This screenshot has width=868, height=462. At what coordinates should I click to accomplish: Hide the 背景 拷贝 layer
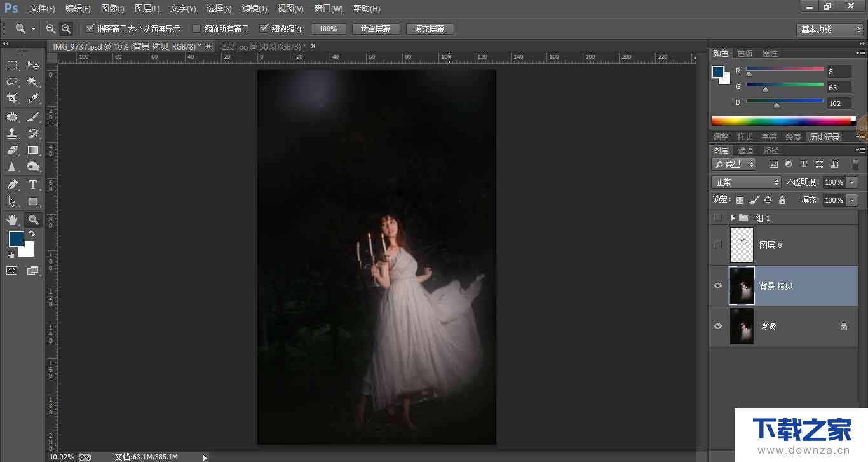tap(718, 285)
